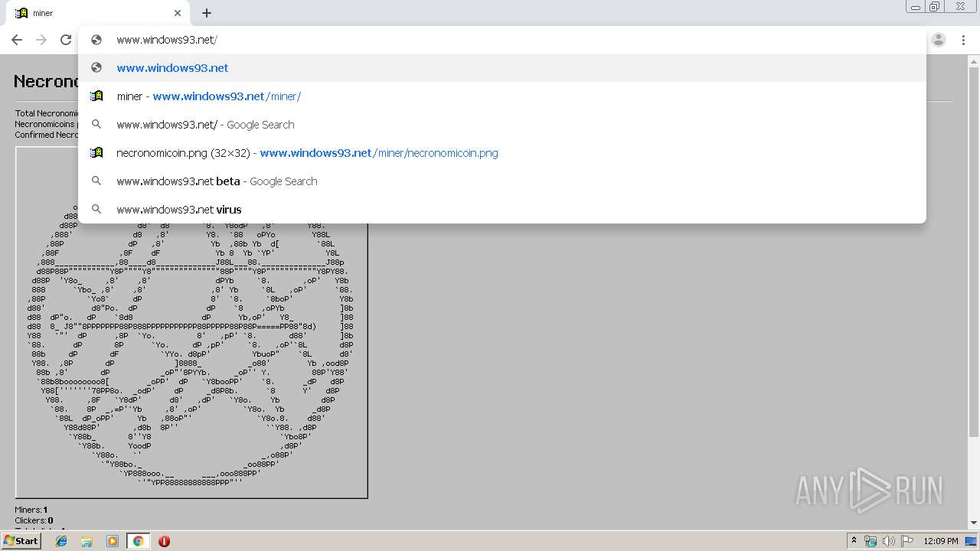
Task: Show hidden tray icons arrow
Action: coord(854,541)
